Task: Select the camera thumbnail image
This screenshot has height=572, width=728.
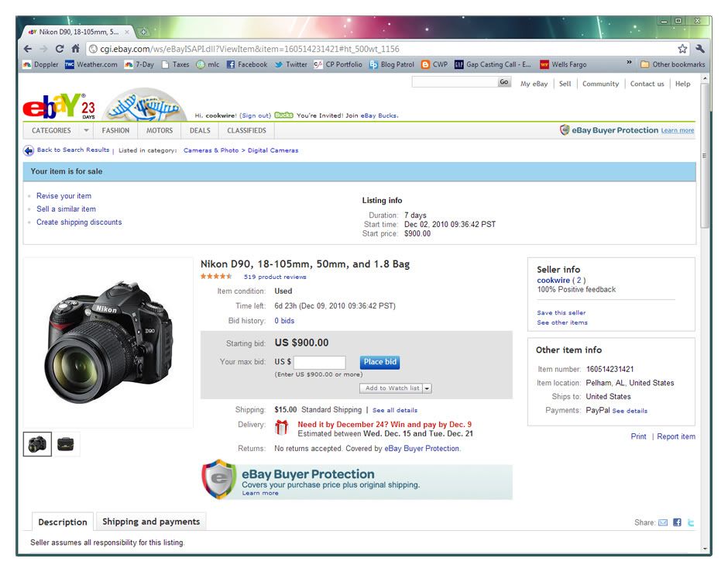Action: [x=37, y=444]
